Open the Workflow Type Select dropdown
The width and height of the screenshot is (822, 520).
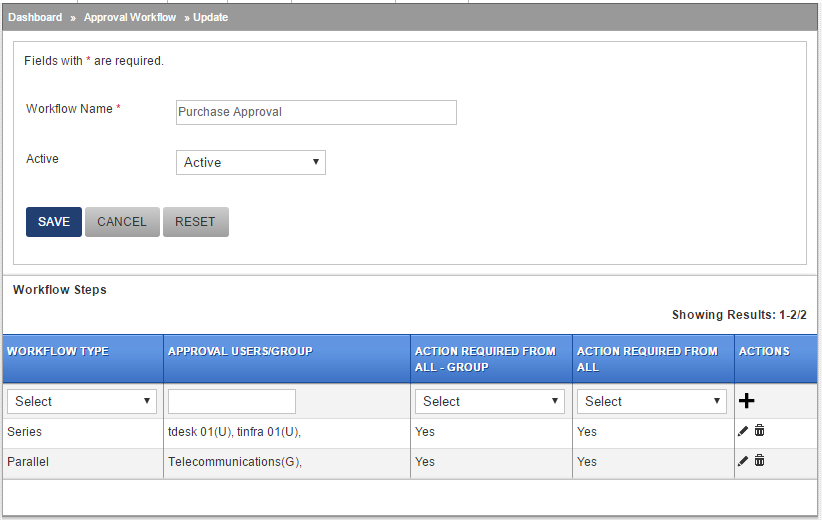coord(82,402)
